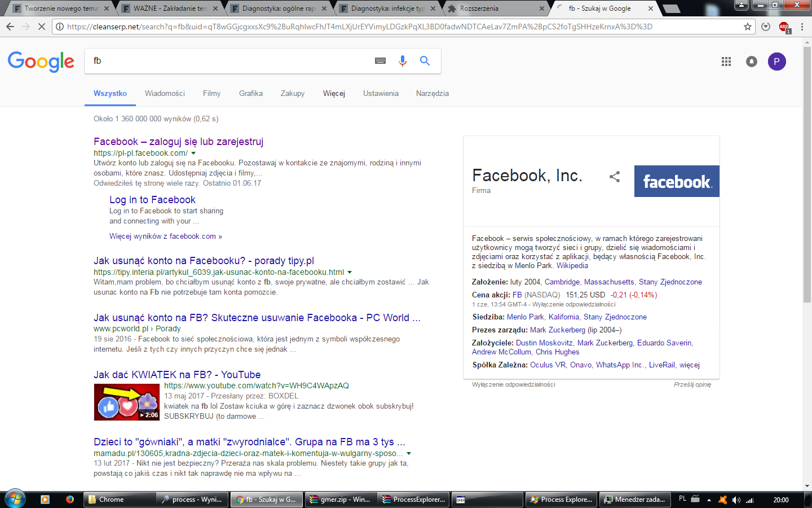
Task: Open 'Menedżer zadań' taskbar window
Action: [x=634, y=500]
